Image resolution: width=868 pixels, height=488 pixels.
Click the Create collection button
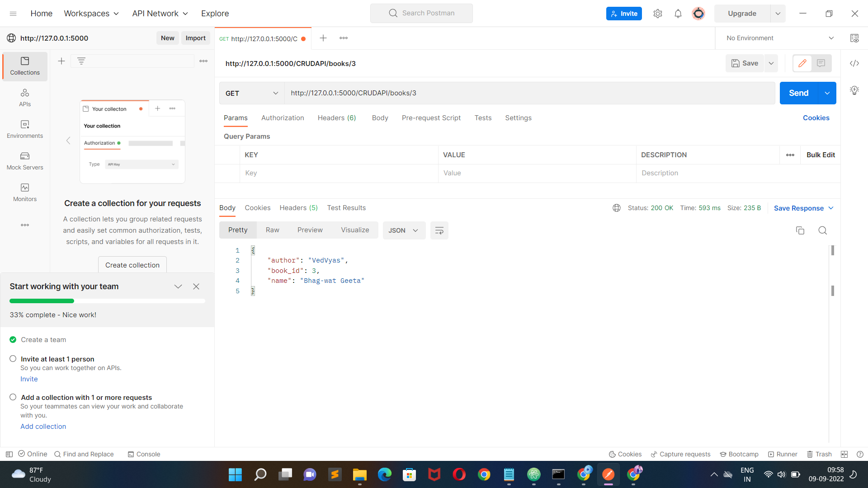pos(132,265)
